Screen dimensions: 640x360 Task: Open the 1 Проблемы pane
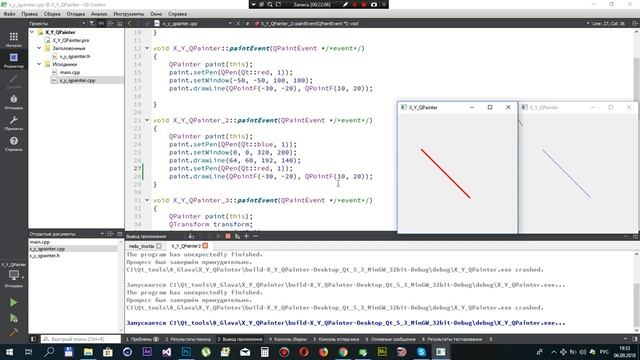coord(142,339)
